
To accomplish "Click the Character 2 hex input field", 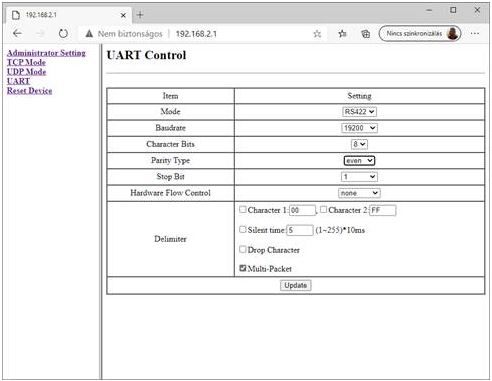I will (x=382, y=210).
